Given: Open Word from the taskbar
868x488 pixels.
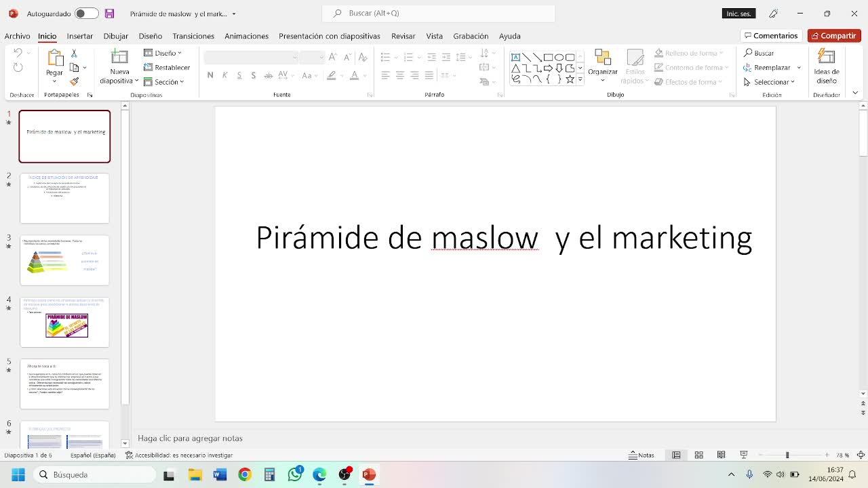Looking at the screenshot, I should pos(220,474).
